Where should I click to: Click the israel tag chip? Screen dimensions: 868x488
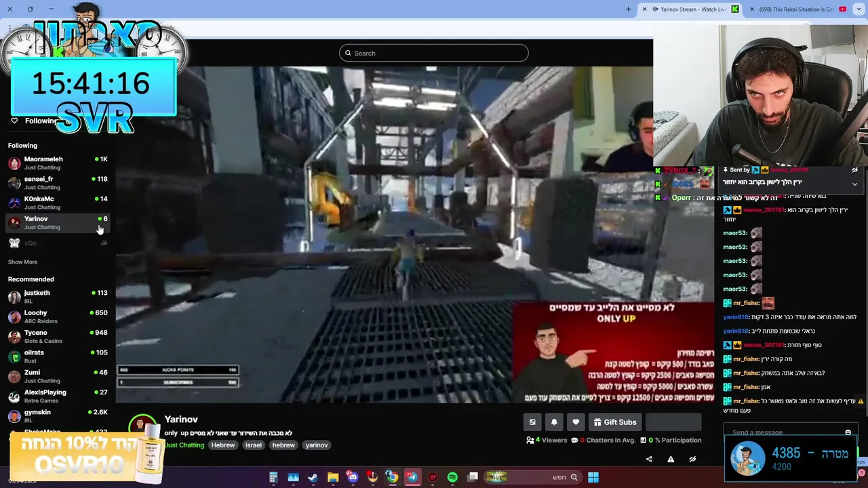tap(254, 445)
